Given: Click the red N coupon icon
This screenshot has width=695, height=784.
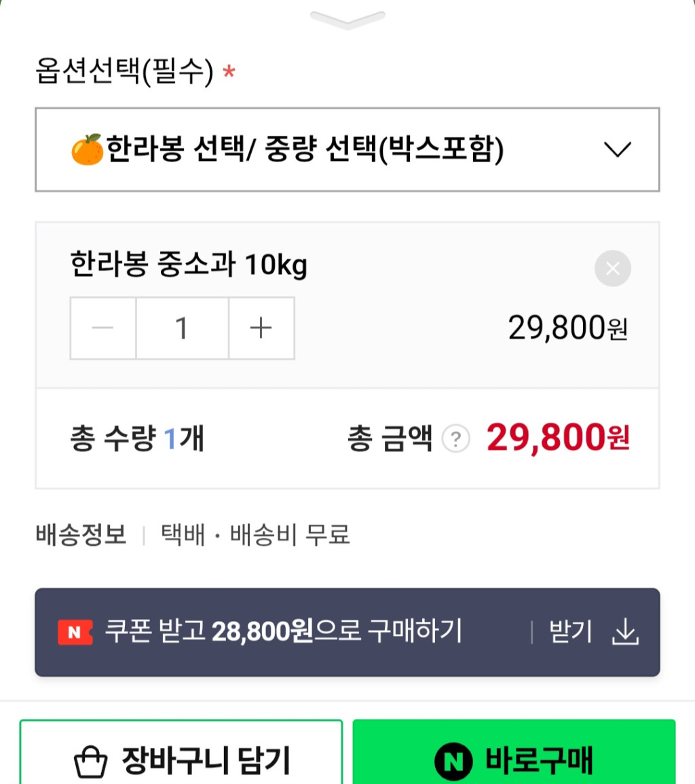Looking at the screenshot, I should (x=75, y=633).
